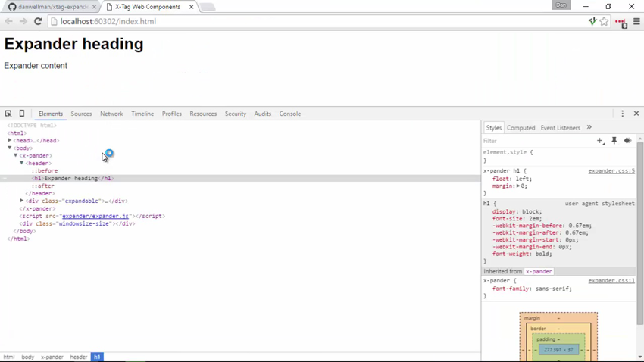
Task: Select the ::before pseudo-element row
Action: click(45, 170)
